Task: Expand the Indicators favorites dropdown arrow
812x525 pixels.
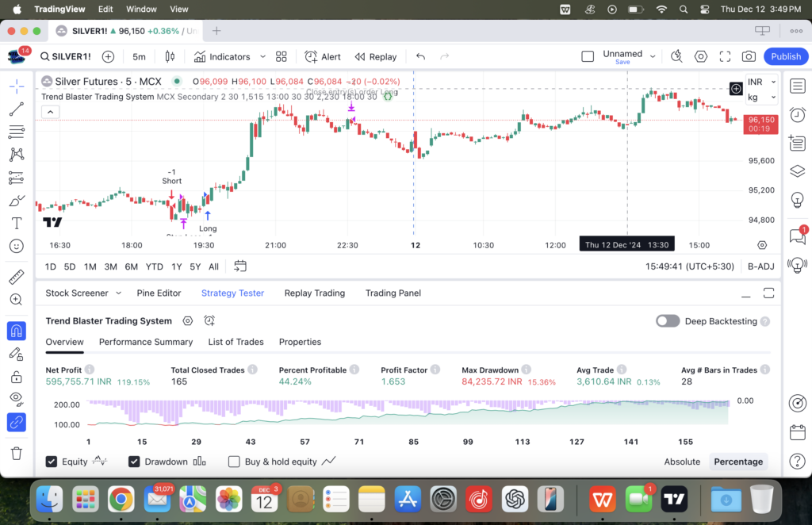Action: pos(262,56)
